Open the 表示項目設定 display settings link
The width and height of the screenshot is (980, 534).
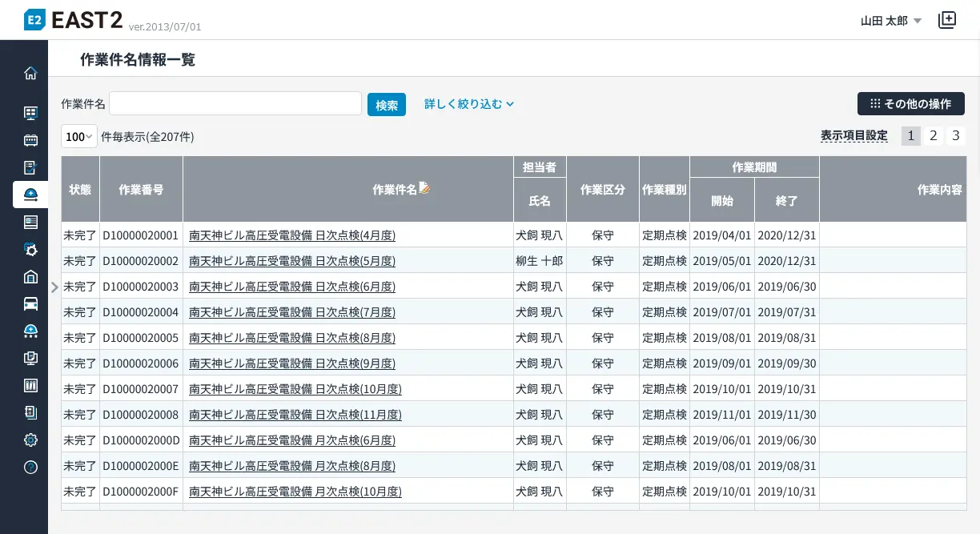pyautogui.click(x=853, y=136)
